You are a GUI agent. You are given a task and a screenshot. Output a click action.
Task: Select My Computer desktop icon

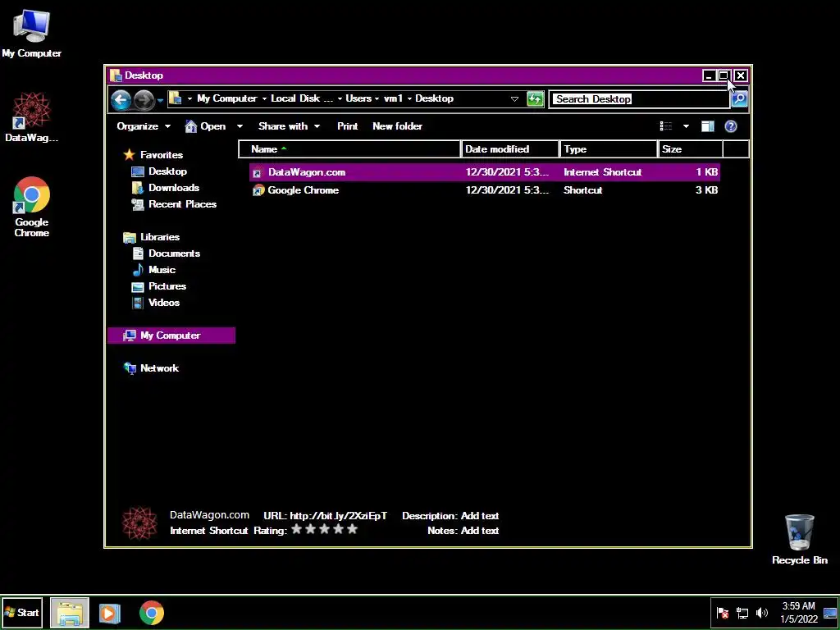click(x=32, y=33)
